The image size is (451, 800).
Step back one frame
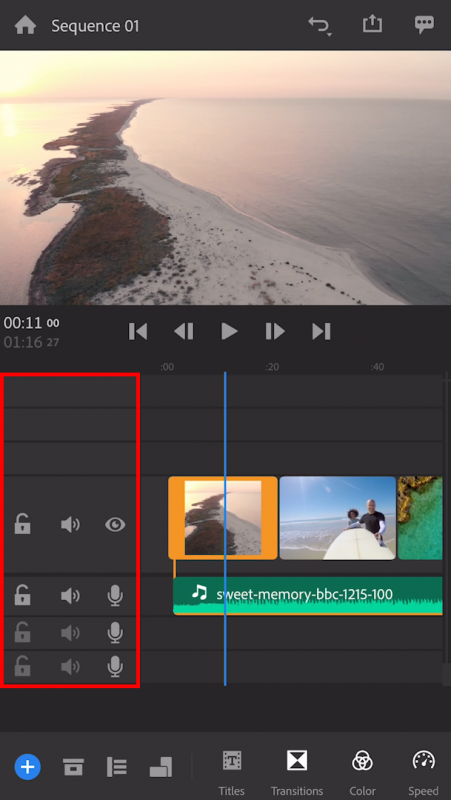[184, 332]
